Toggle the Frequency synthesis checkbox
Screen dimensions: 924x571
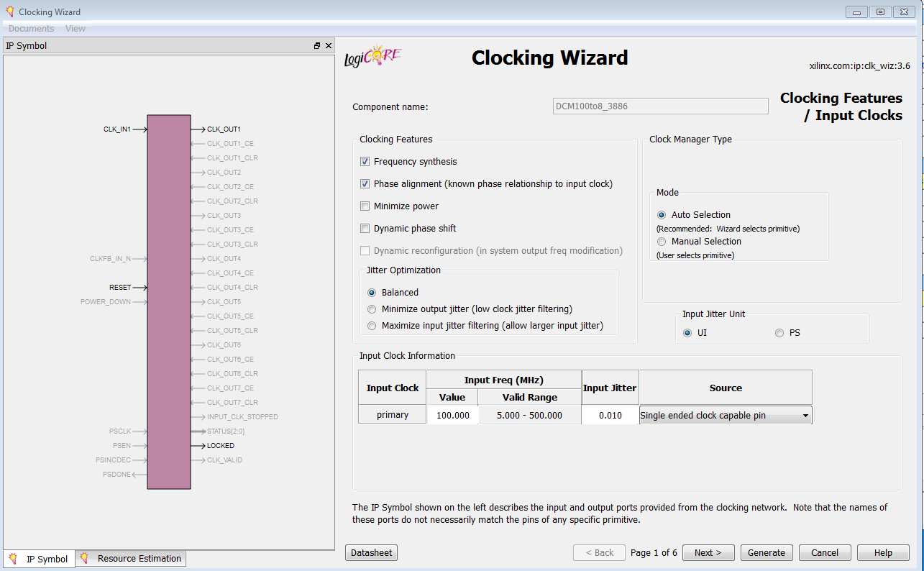click(x=365, y=162)
